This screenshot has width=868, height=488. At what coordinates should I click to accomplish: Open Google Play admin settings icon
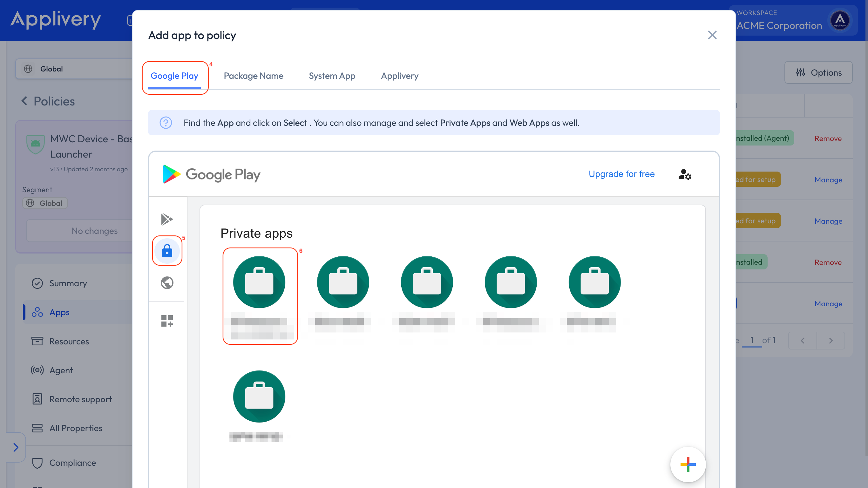684,174
